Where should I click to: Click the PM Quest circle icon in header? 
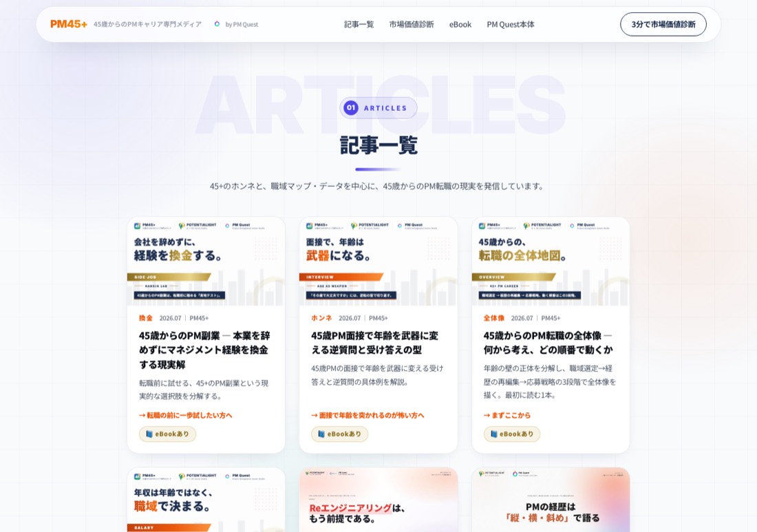(x=217, y=24)
